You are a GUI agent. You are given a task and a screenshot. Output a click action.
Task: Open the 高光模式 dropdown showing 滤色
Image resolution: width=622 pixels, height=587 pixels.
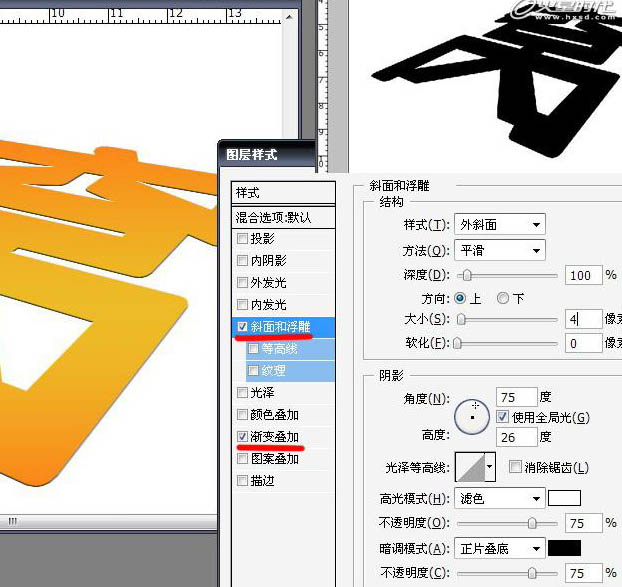click(x=499, y=498)
